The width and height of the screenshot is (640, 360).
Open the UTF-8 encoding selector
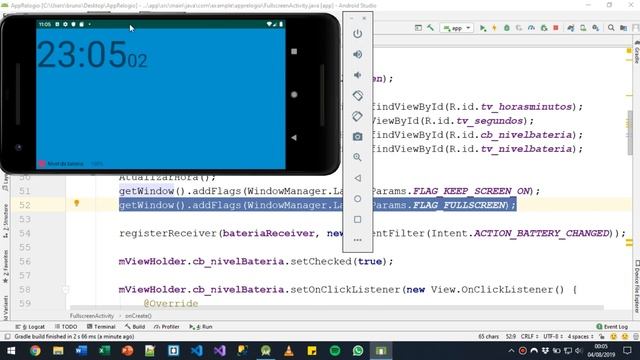tap(553, 337)
